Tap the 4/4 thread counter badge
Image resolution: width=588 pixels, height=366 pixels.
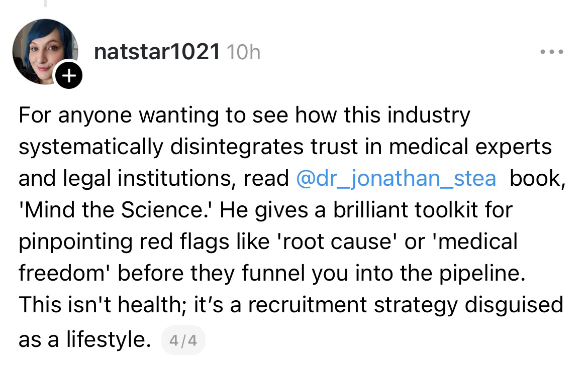(183, 341)
